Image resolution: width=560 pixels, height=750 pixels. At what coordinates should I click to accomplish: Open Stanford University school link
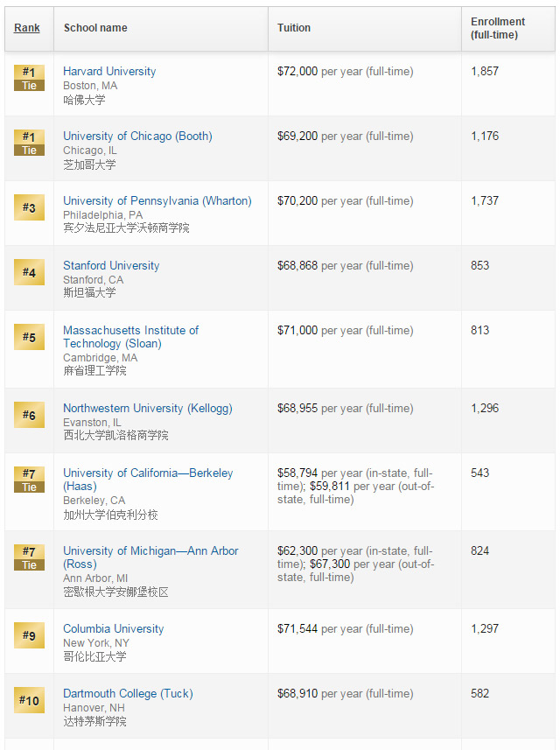tap(111, 265)
